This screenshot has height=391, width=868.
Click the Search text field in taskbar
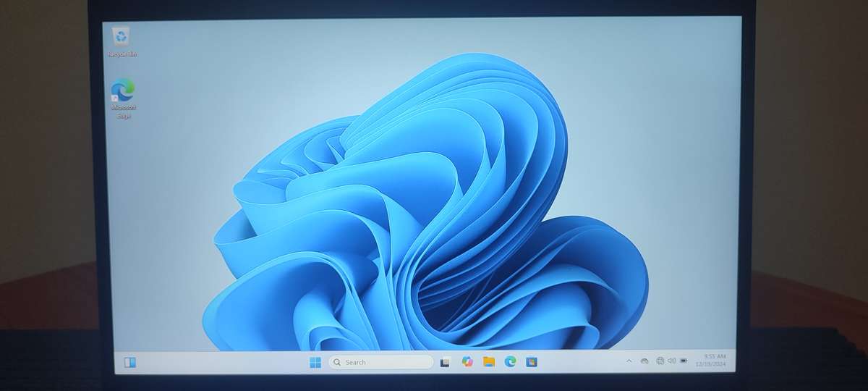pos(383,362)
